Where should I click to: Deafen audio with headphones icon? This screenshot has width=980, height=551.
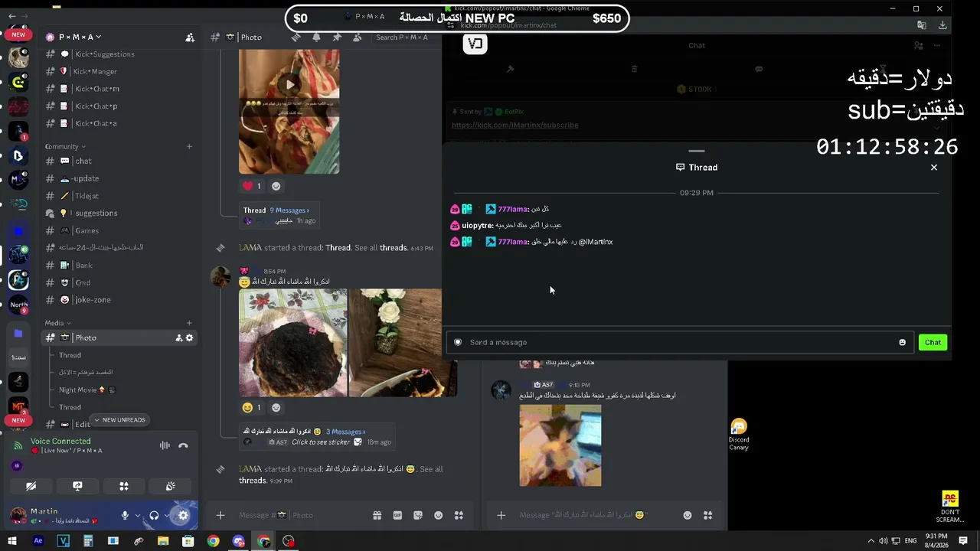point(154,516)
